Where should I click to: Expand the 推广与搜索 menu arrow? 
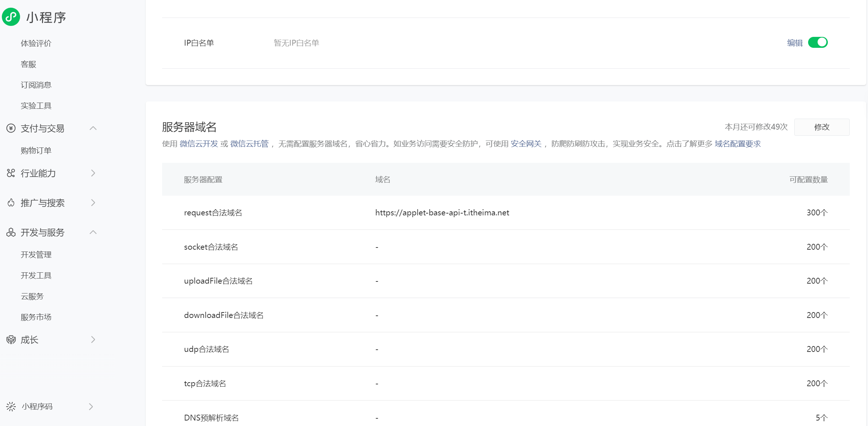(x=93, y=203)
